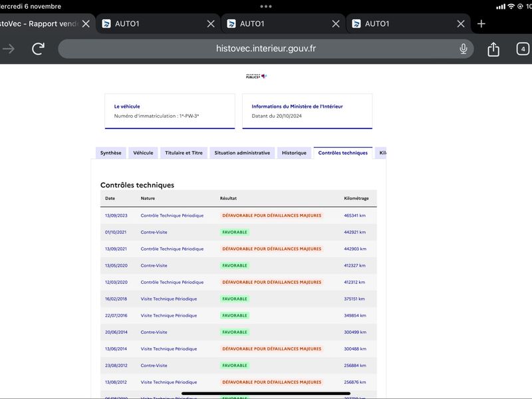This screenshot has width=532, height=399.
Task: Tap the three-dot multitasking menu at top
Action: coord(265,7)
